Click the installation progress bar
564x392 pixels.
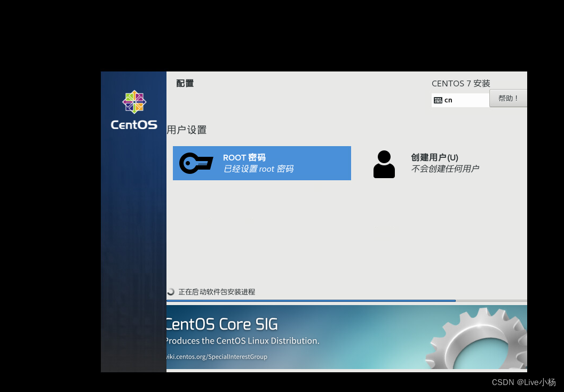[x=347, y=301]
